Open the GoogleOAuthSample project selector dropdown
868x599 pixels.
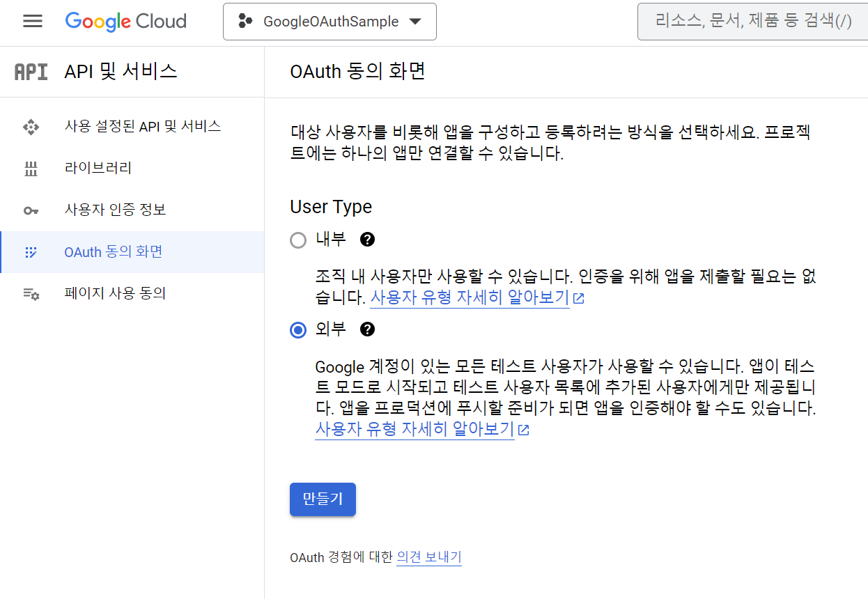pyautogui.click(x=330, y=22)
